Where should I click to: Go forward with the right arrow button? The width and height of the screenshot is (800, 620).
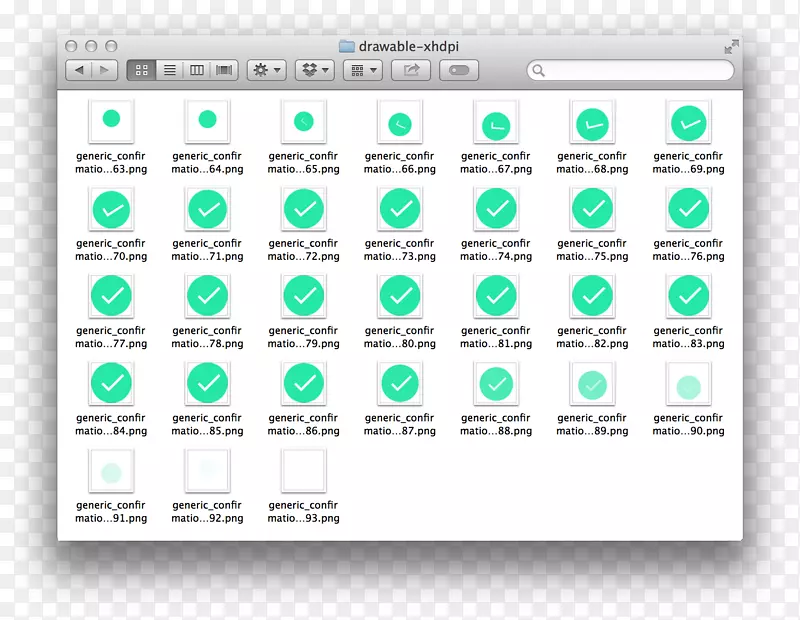coord(105,70)
